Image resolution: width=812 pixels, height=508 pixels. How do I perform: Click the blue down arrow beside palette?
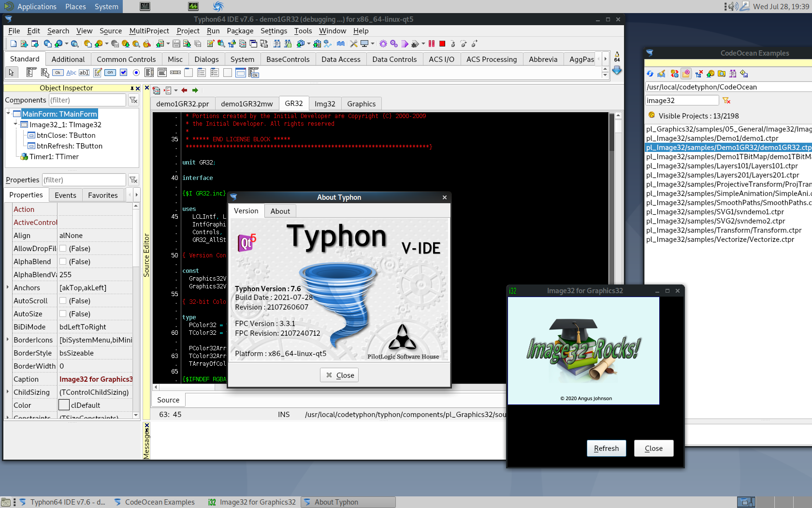click(x=617, y=71)
